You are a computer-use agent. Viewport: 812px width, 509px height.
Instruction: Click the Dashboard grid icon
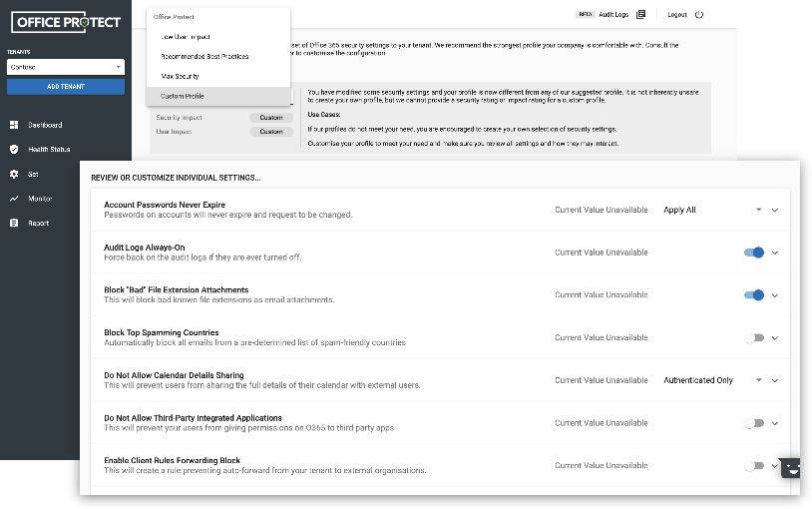tap(14, 125)
